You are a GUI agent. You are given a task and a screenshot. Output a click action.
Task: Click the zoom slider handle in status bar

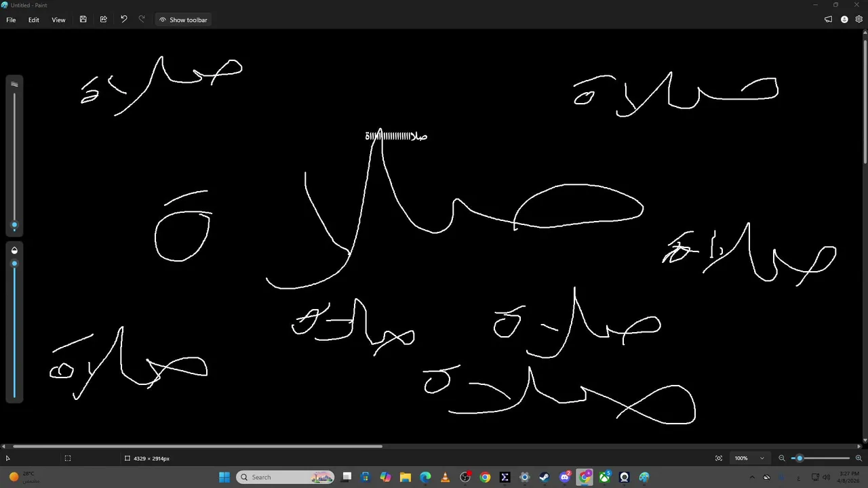tap(800, 458)
